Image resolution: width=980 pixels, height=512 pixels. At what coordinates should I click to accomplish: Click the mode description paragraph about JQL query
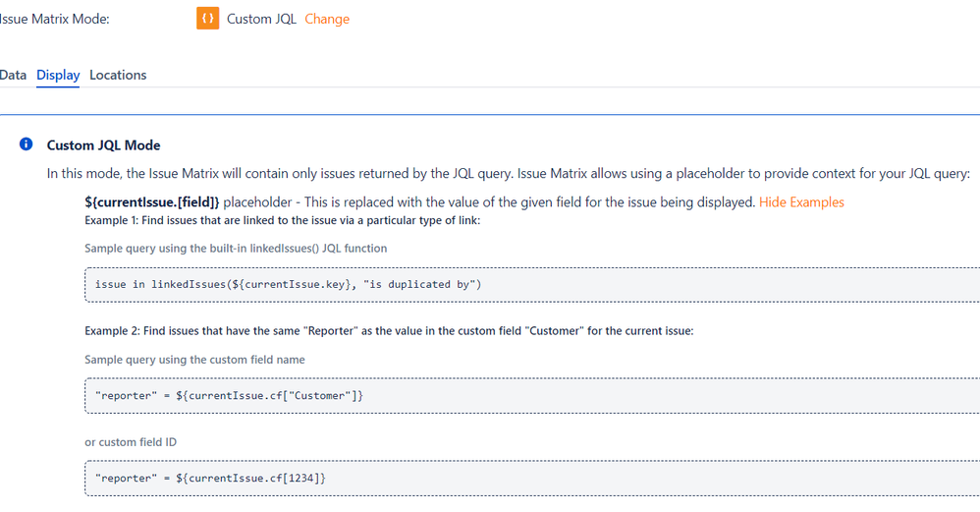pyautogui.click(x=508, y=173)
